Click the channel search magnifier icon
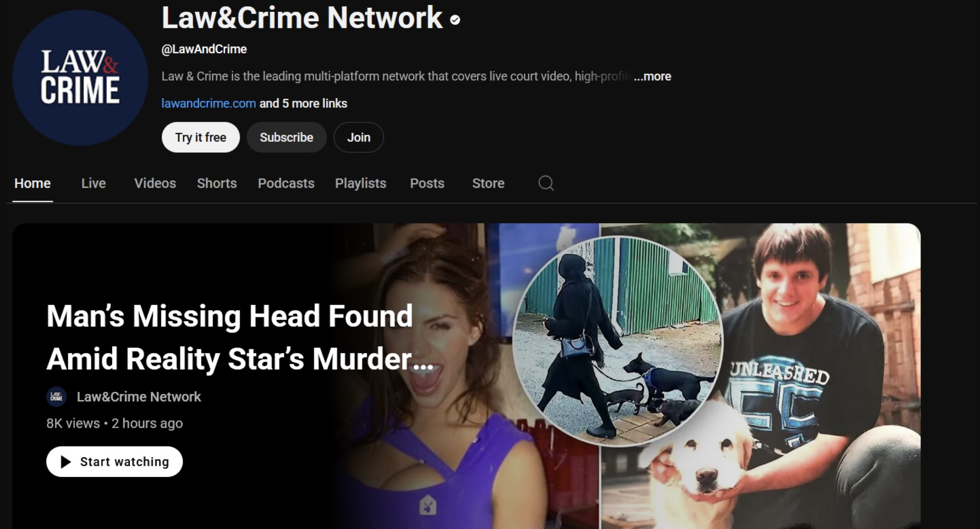The width and height of the screenshot is (980, 529). (546, 183)
